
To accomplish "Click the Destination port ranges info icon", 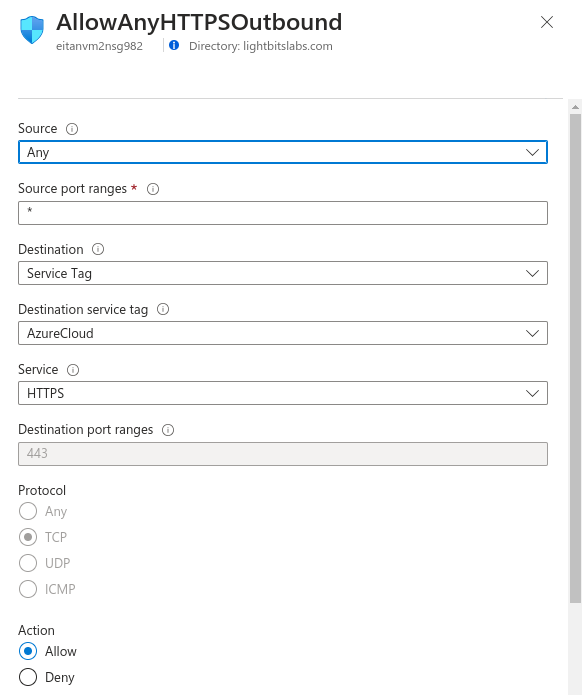I will tap(168, 430).
